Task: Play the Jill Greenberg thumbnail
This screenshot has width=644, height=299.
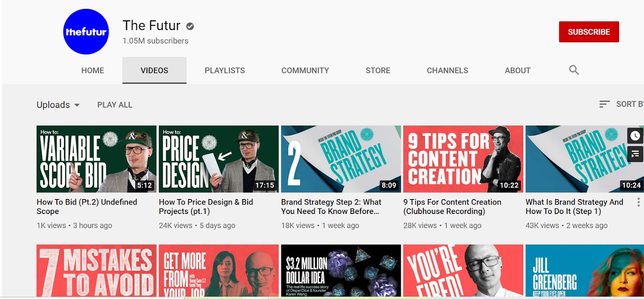Action: pyautogui.click(x=585, y=271)
